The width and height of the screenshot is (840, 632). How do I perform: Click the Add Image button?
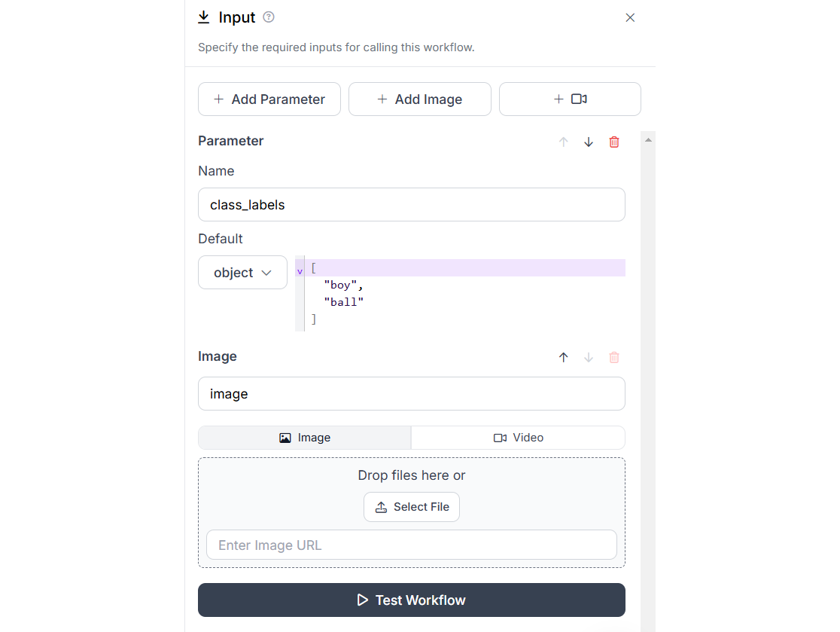pyautogui.click(x=420, y=99)
